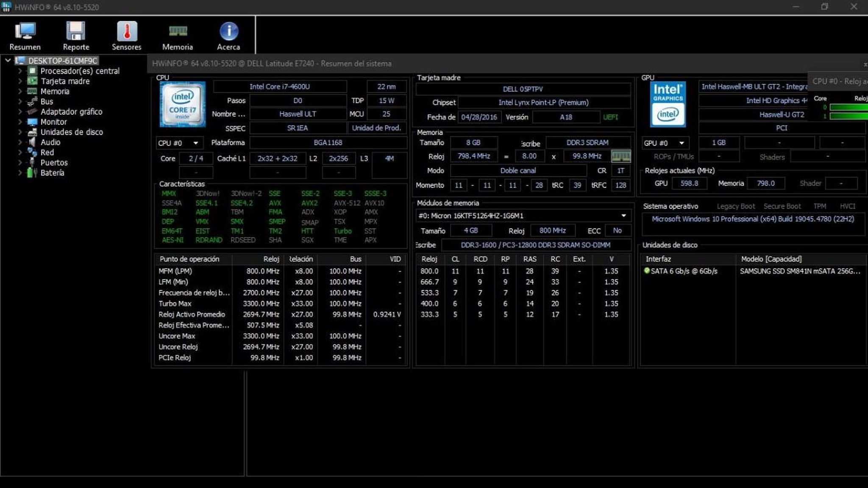This screenshot has height=488, width=868.
Task: Click the Intel Core i7 logo
Action: click(183, 104)
